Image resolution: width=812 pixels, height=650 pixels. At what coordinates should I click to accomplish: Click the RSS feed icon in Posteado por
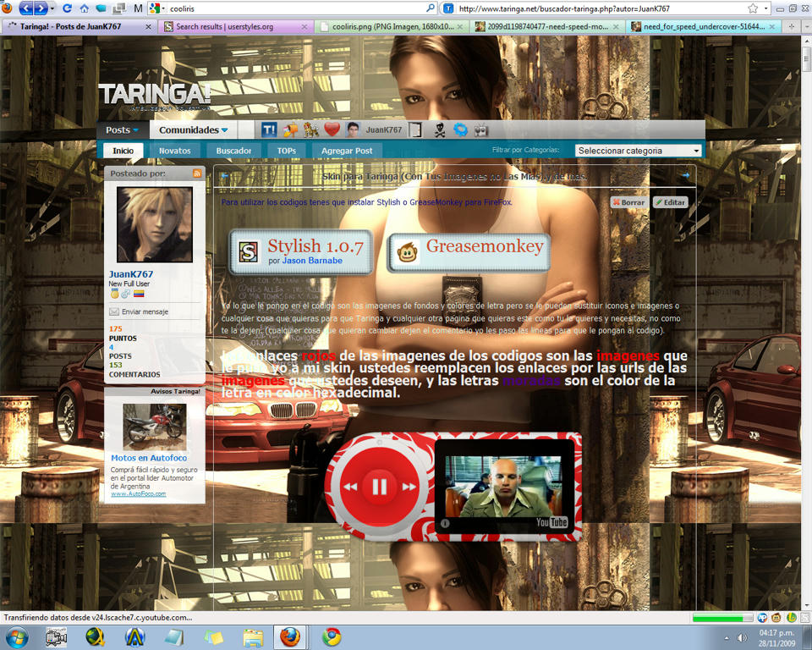[x=197, y=174]
